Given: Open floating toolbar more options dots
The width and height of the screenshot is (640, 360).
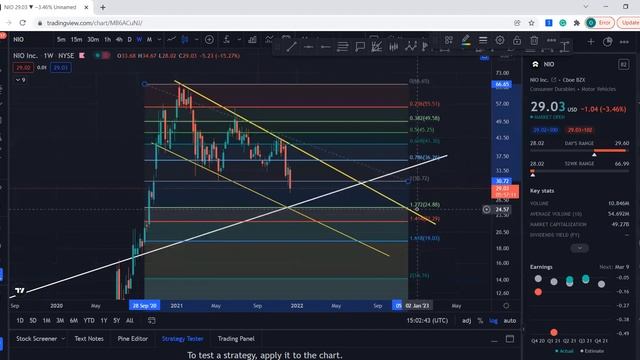Looking at the screenshot, I should tap(551, 40).
